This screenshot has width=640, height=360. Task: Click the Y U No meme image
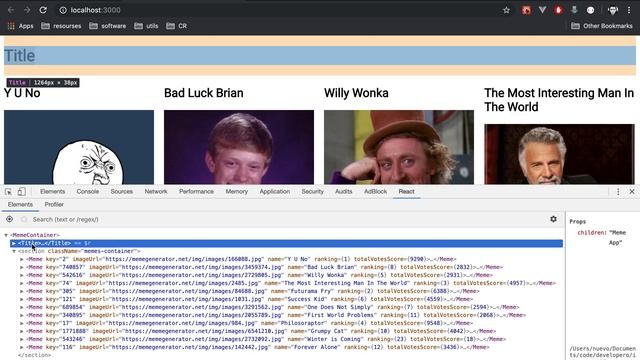79,147
